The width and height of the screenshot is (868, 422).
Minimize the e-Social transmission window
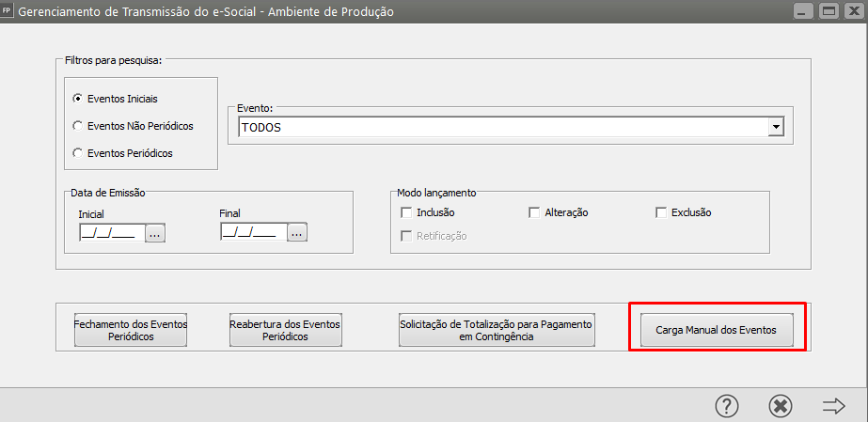coord(804,12)
